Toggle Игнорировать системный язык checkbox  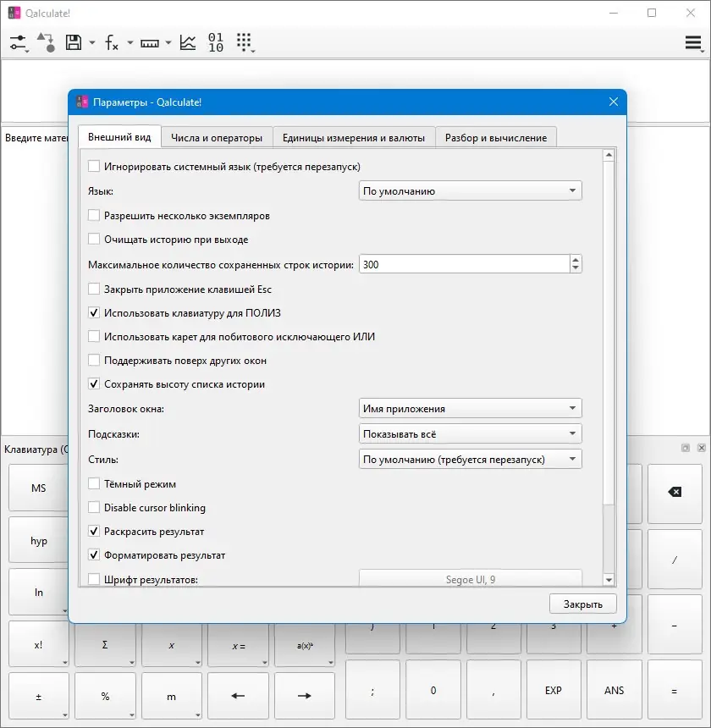click(x=94, y=166)
